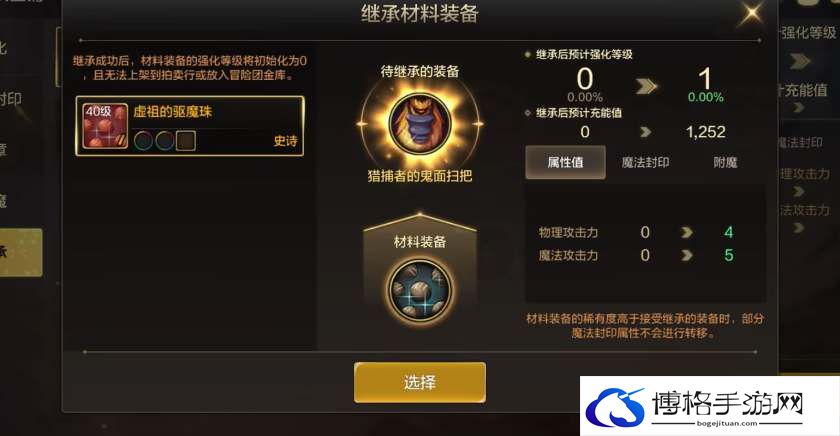Click the 猎捕者的鬼面扫把 equipment icon

419,124
